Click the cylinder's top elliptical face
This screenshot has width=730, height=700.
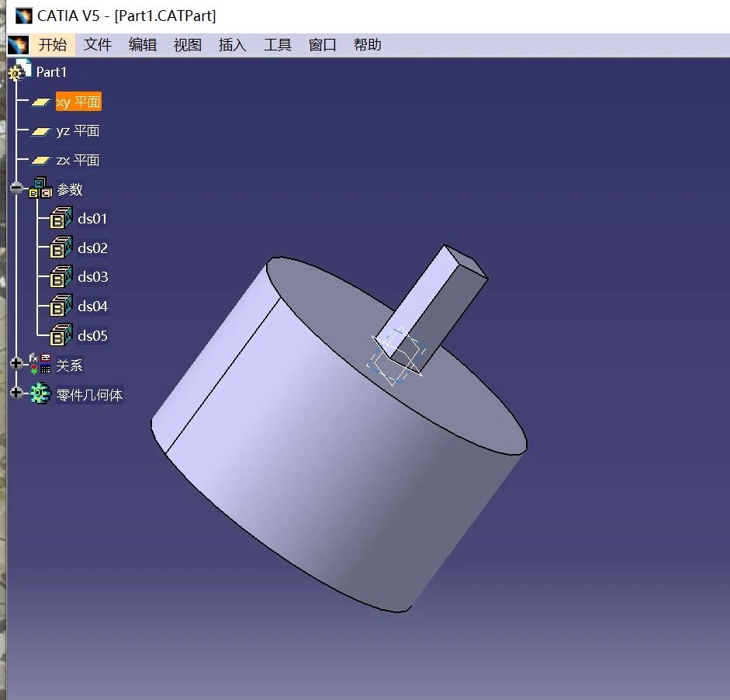tap(335, 321)
